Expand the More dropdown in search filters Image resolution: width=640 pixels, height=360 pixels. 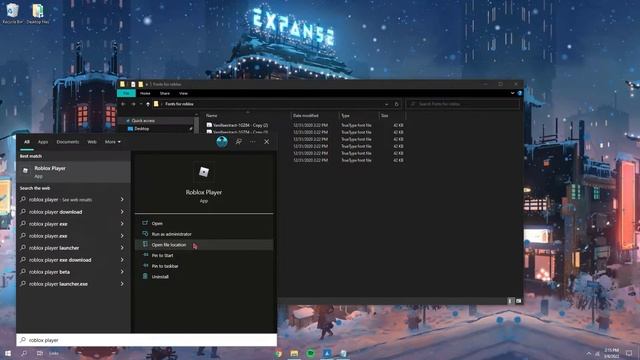point(113,142)
